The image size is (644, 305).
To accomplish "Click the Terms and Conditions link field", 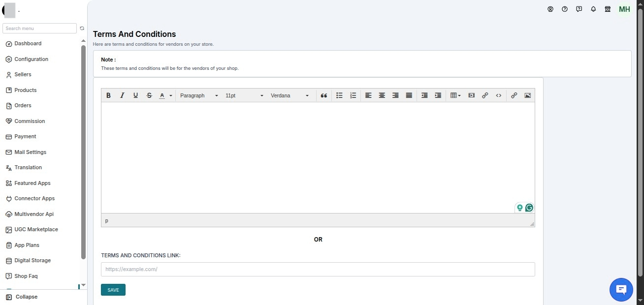I will [318, 269].
